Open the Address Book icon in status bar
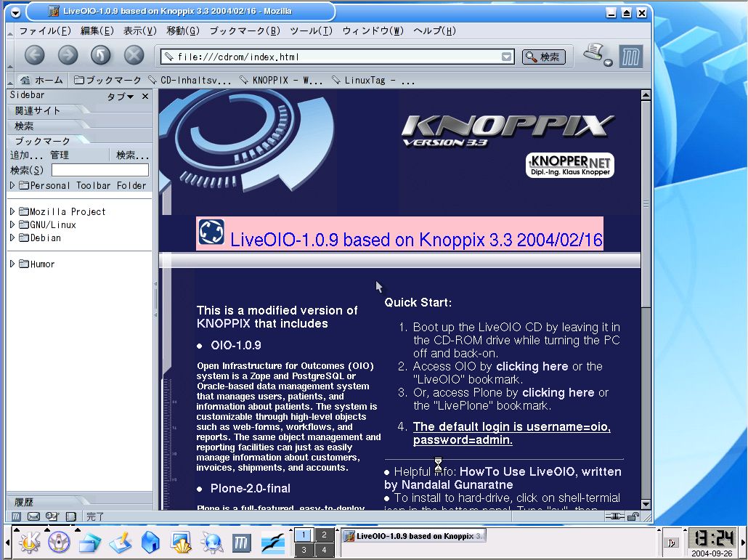Viewport: 748px width, 560px height. [x=70, y=516]
